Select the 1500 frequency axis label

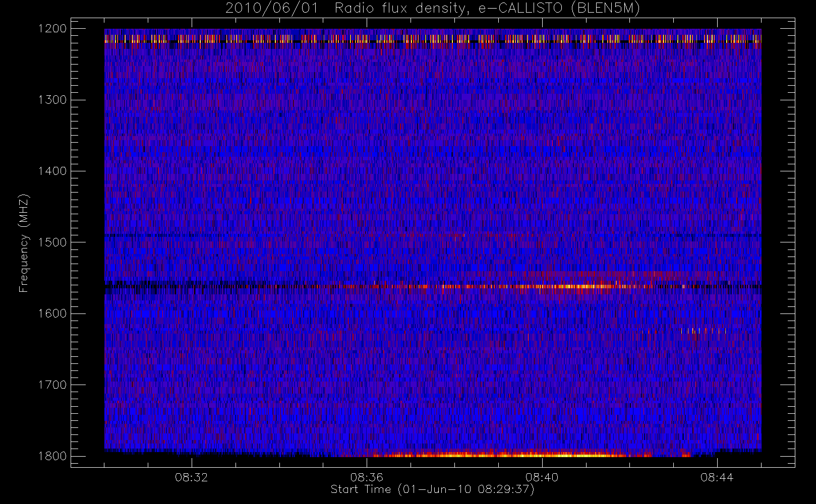pyautogui.click(x=52, y=242)
